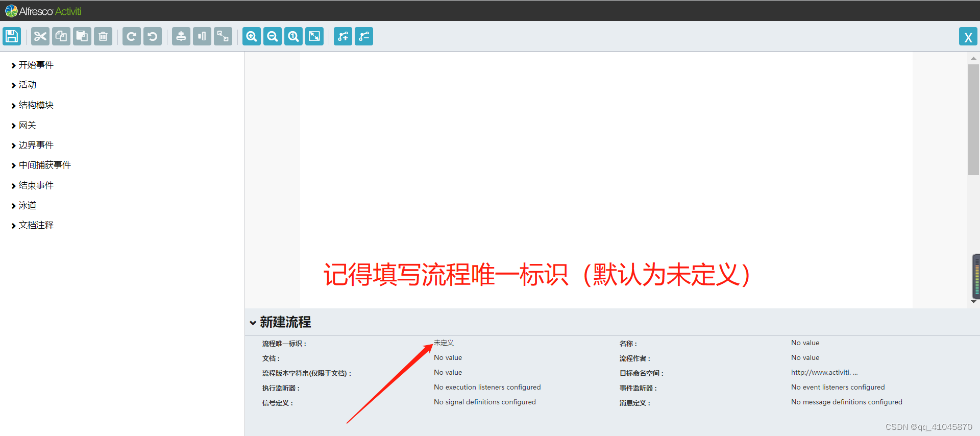Click the 目标命名空间 URL value

click(x=824, y=373)
